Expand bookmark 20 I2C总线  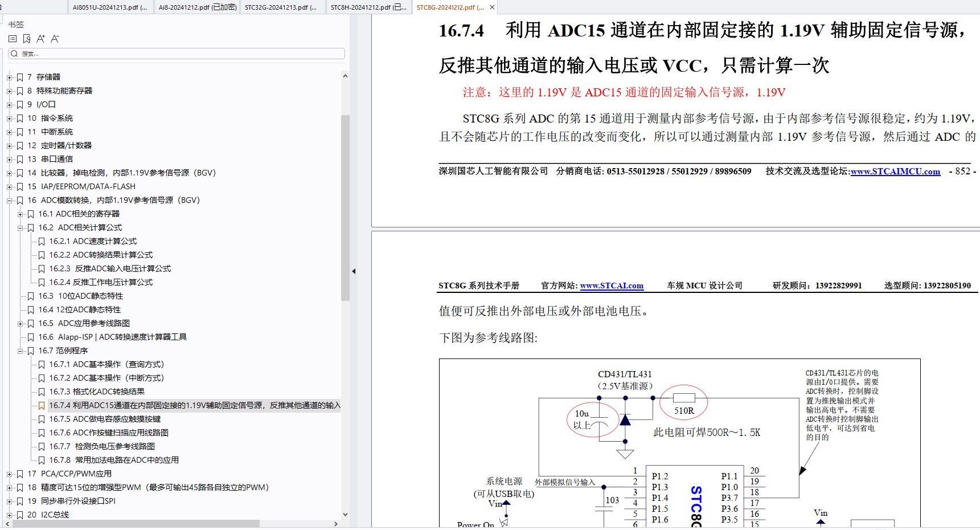[9, 515]
